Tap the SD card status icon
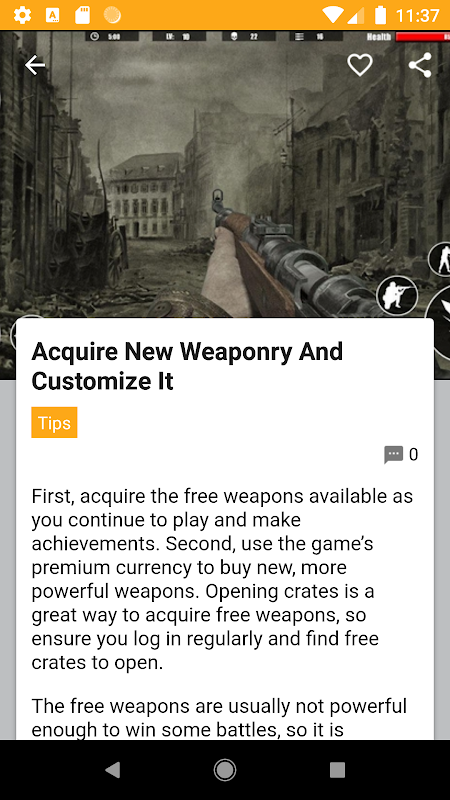Screen dimensions: 450x800 82,15
